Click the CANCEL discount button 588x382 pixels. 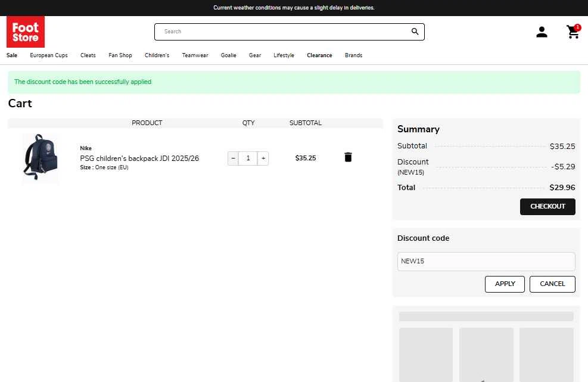pos(552,284)
